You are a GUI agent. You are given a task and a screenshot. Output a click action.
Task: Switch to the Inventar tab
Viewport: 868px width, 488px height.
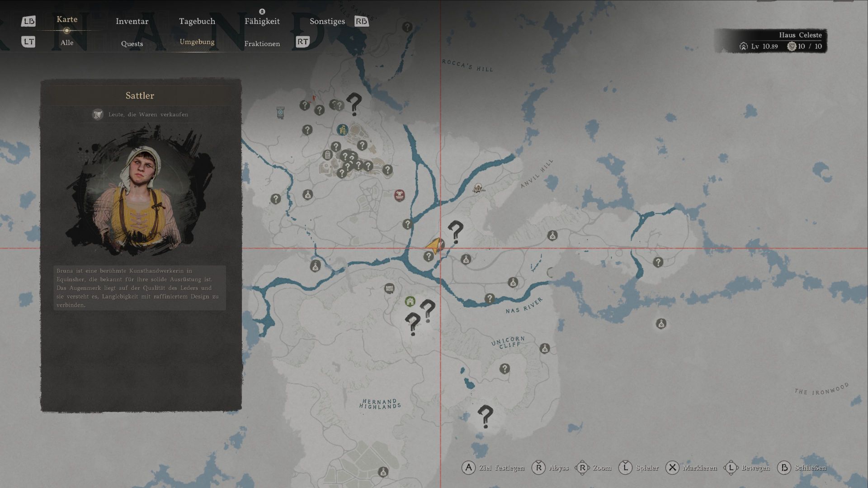tap(132, 21)
